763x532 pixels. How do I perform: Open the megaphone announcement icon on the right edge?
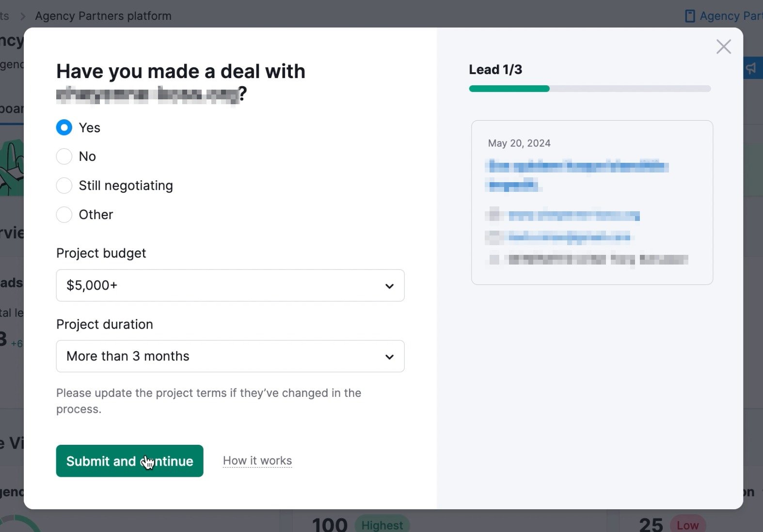coord(751,68)
